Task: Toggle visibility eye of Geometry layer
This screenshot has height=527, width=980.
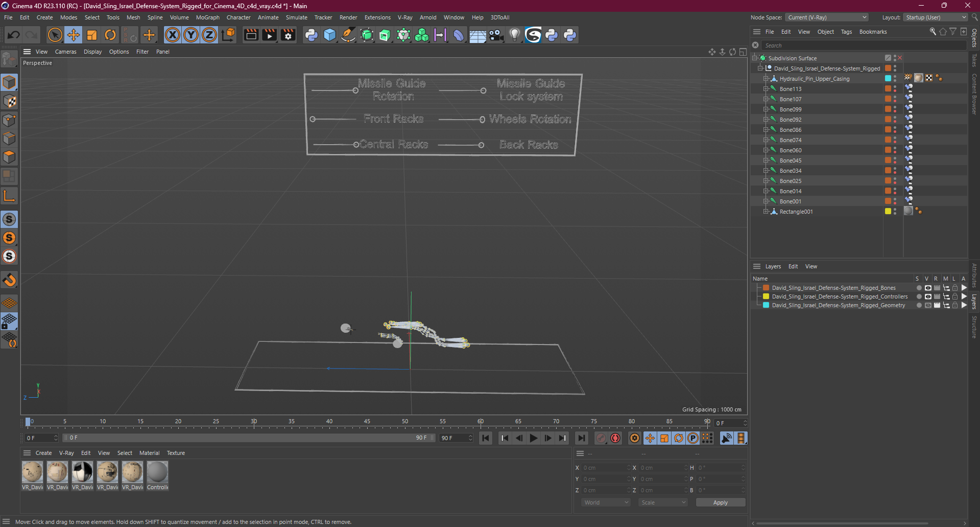Action: point(928,305)
